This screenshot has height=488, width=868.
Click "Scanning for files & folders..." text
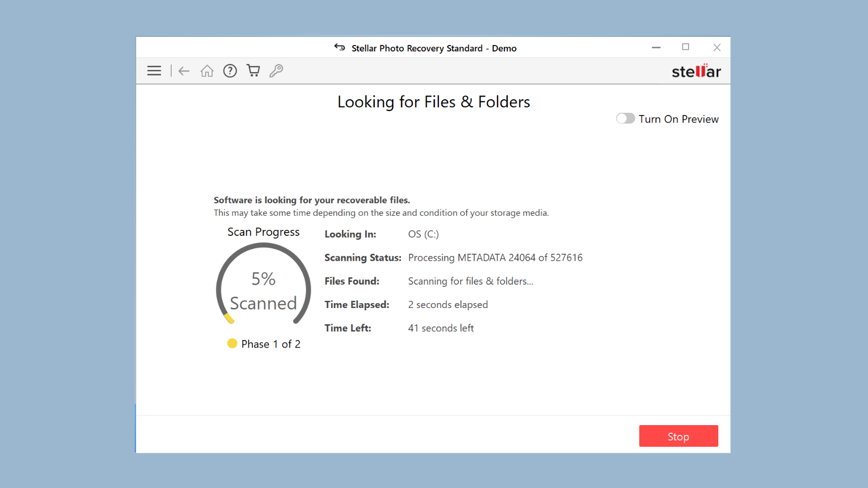470,281
